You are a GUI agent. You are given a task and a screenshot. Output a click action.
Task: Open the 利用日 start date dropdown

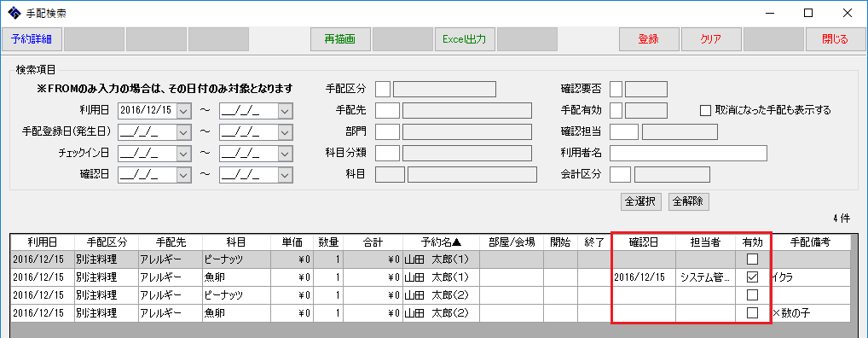point(184,111)
